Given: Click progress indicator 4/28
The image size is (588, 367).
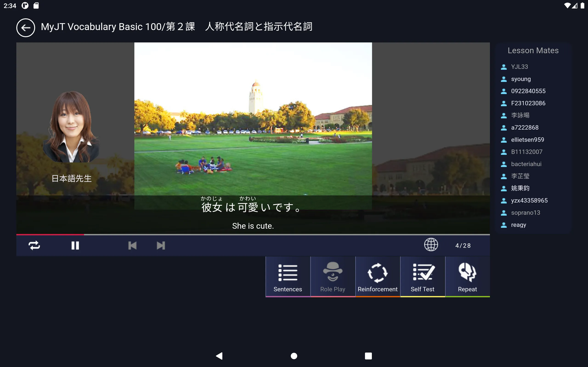Looking at the screenshot, I should [463, 246].
